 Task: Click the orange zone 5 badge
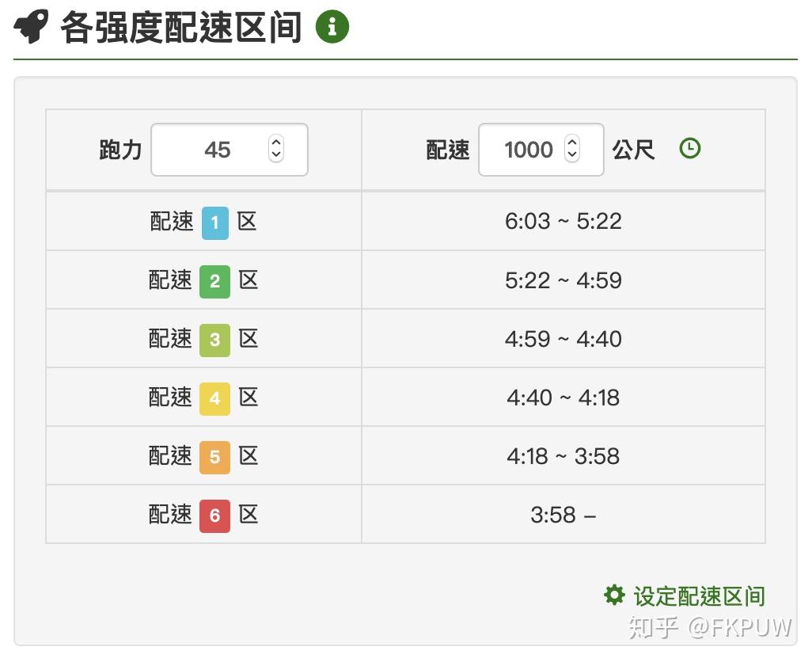pyautogui.click(x=214, y=457)
